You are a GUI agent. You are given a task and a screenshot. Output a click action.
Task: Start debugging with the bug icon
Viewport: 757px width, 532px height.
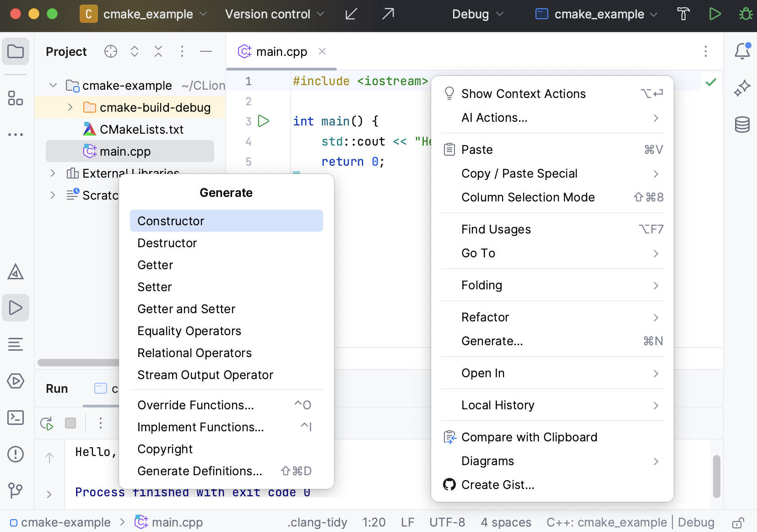(745, 14)
